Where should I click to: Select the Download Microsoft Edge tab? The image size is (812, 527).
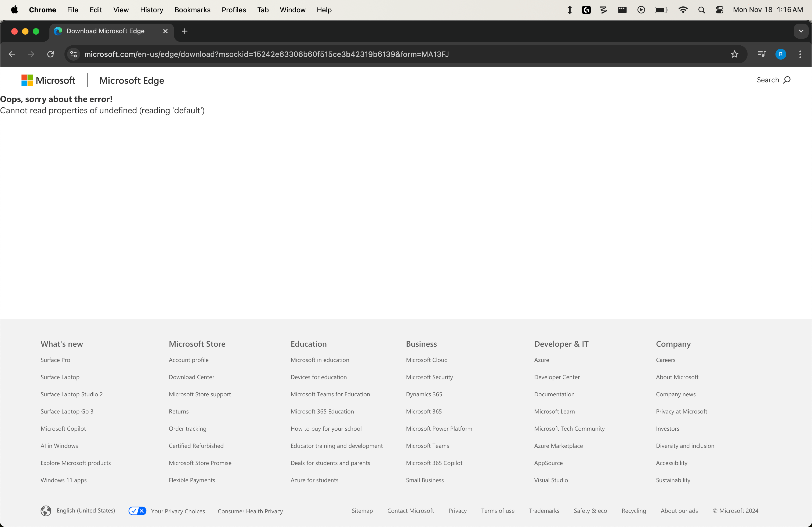coord(106,31)
